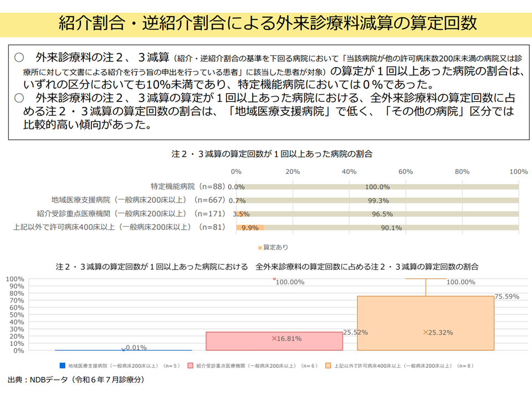Click the source note 出典：NDBデータ（令和６年７月診療分）

(76, 380)
